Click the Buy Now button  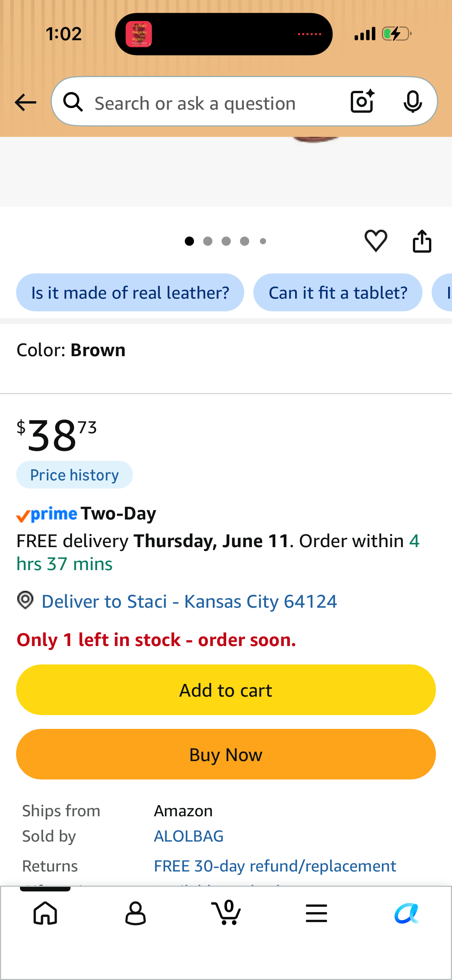click(x=226, y=754)
